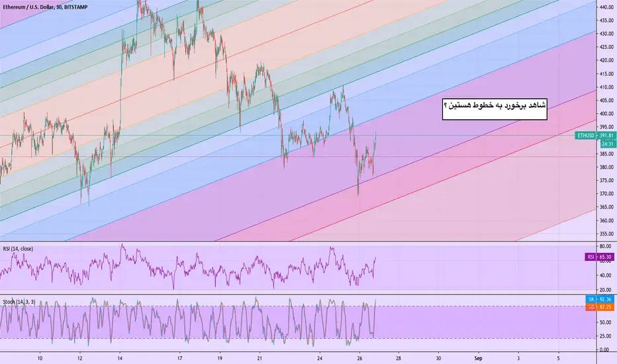Viewport: 617px width, 364px height.
Task: Open the RSI (14, close) indicator legend
Action: 18,249
